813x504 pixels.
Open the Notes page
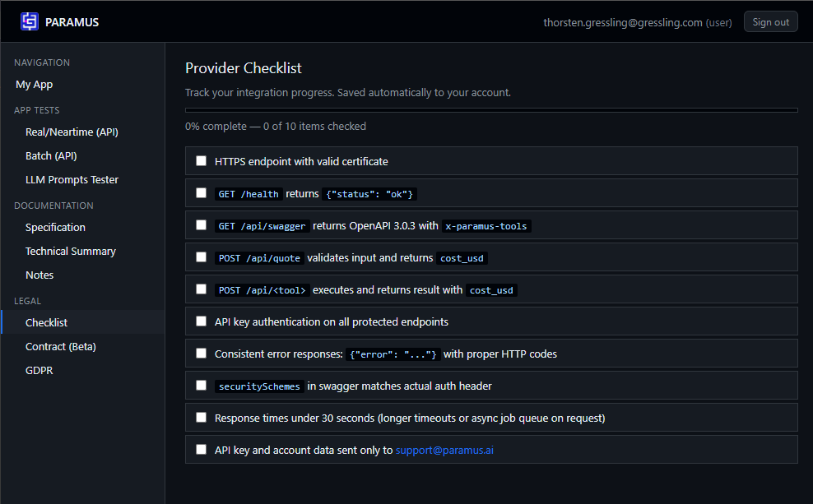[x=39, y=275]
